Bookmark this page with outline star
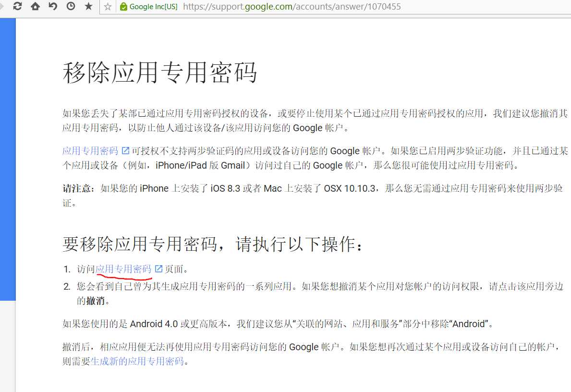Viewport: 571px width, 392px height. coord(108,7)
